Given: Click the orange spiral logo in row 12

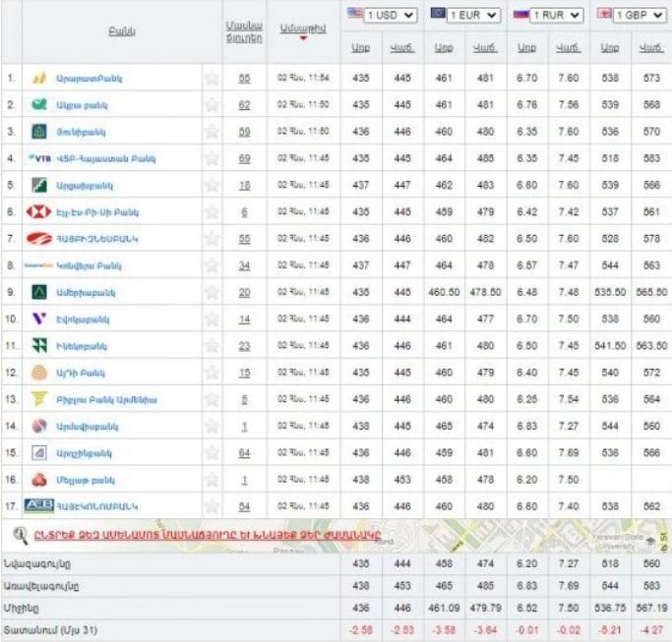Looking at the screenshot, I should point(38,373).
